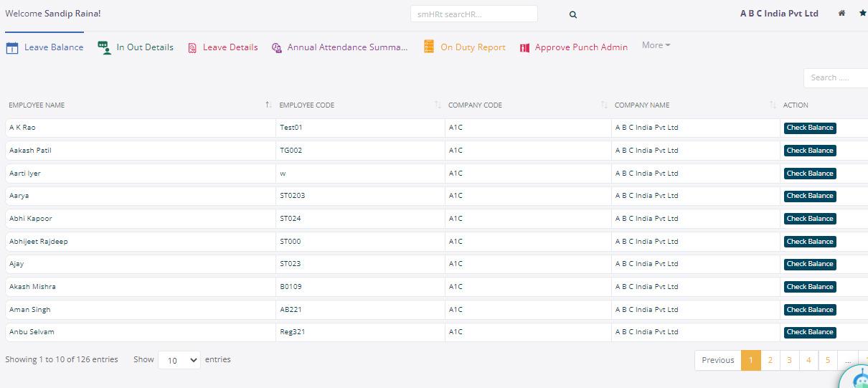The height and width of the screenshot is (388, 868).
Task: Open the On Duty Report tab
Action: pos(473,47)
